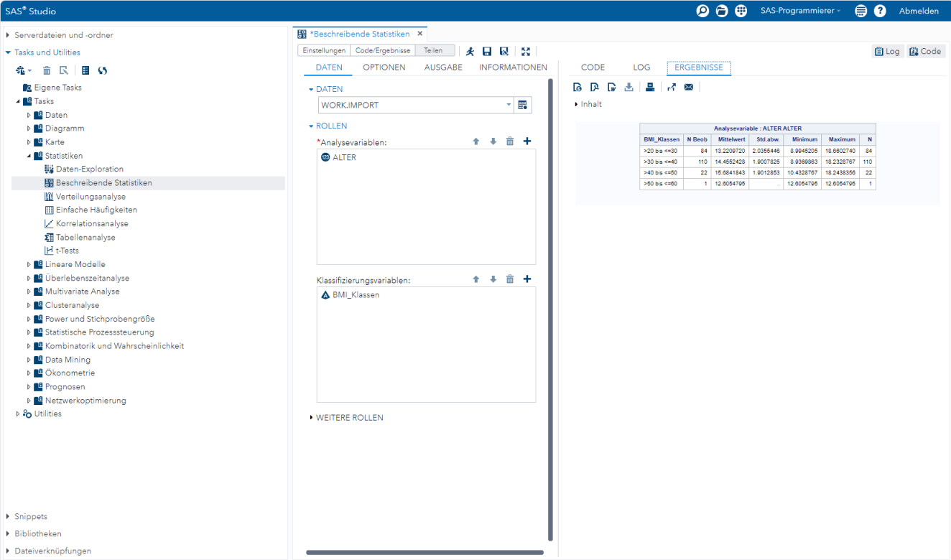Image resolution: width=951 pixels, height=560 pixels.
Task: Maximize the view with the fullscreen icon
Action: pos(526,51)
